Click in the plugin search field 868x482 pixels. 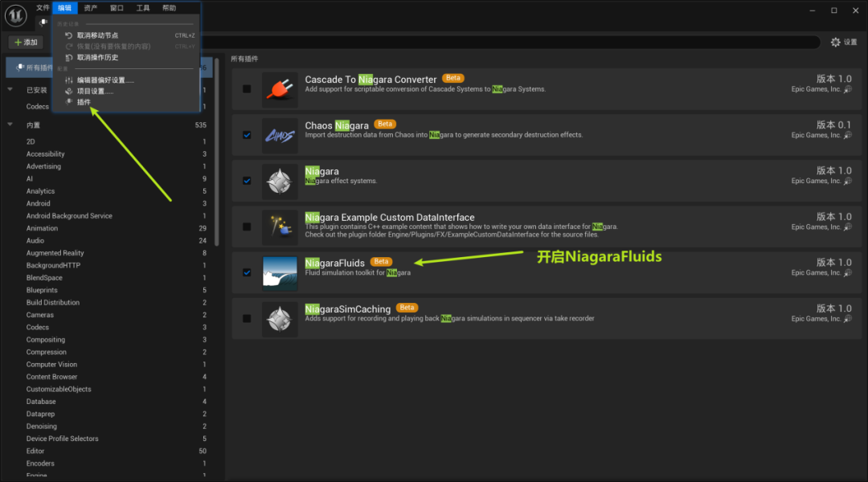point(510,42)
